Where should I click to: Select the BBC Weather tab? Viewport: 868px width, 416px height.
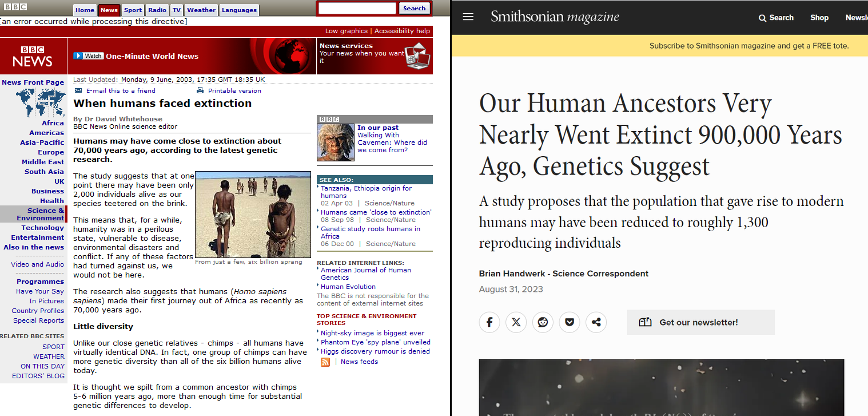[201, 10]
